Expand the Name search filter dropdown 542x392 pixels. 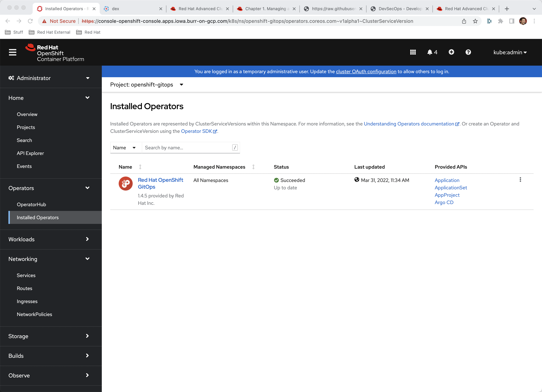click(124, 148)
